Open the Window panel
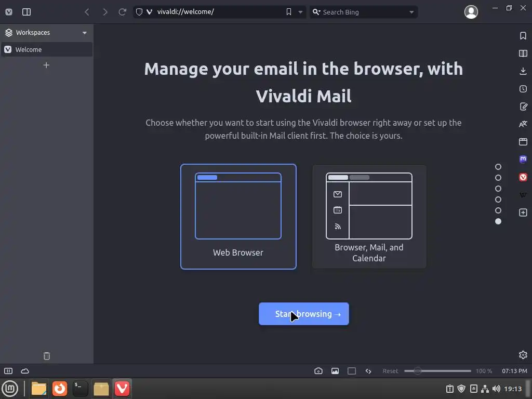 tap(523, 141)
